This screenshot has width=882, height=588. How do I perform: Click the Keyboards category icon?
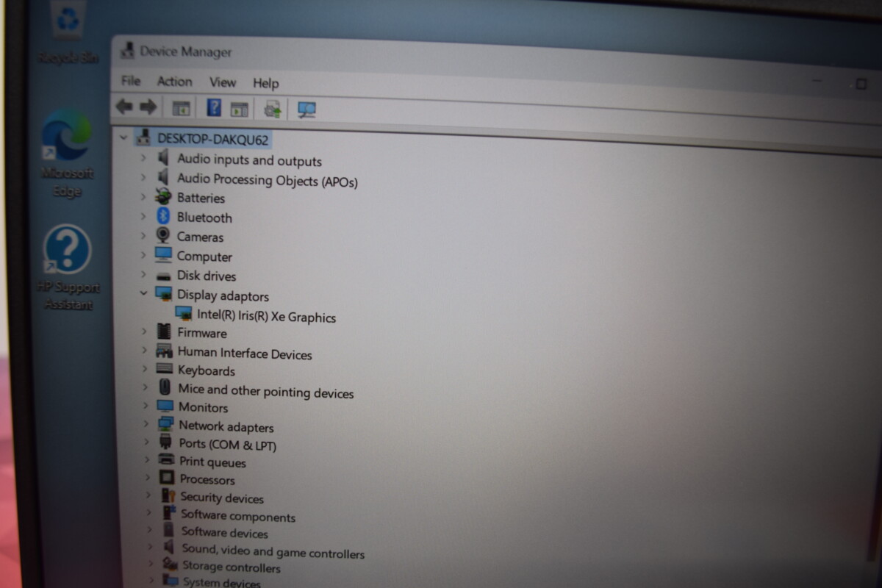pyautogui.click(x=165, y=369)
